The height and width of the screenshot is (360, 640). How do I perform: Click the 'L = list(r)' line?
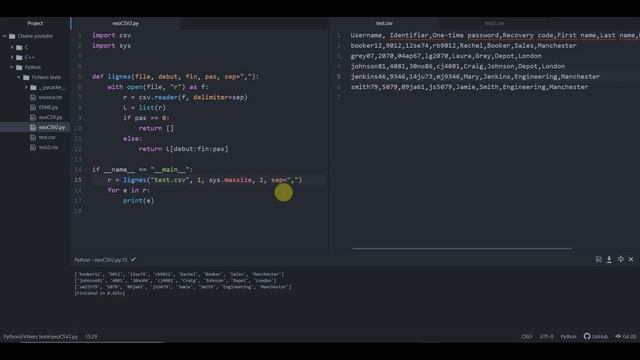tap(144, 108)
